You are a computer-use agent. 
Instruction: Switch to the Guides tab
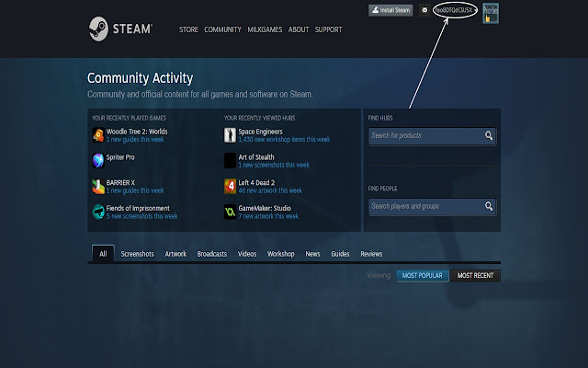pyautogui.click(x=340, y=254)
